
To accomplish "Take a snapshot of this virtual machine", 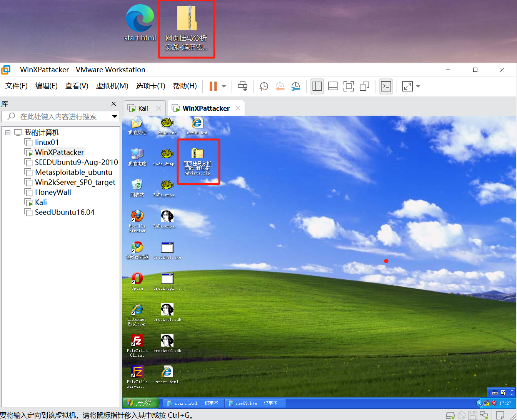I will (264, 86).
